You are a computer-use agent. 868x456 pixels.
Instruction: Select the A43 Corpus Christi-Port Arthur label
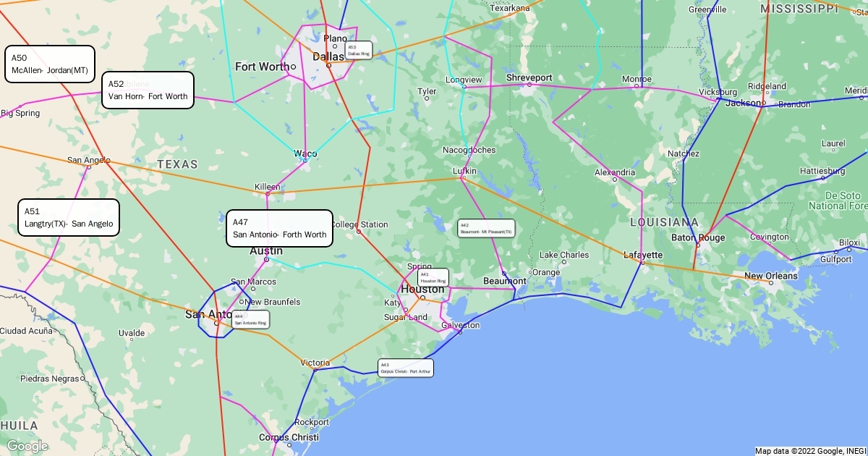click(x=406, y=368)
